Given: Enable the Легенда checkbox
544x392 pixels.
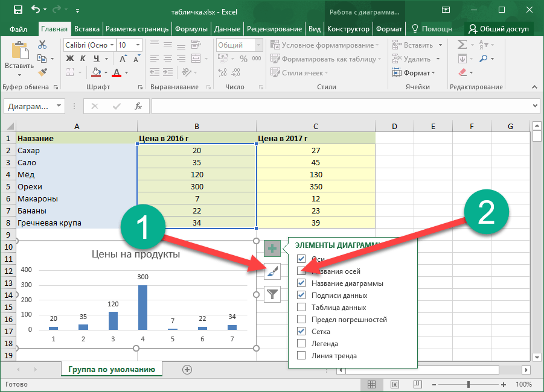Looking at the screenshot, I should click(x=301, y=344).
